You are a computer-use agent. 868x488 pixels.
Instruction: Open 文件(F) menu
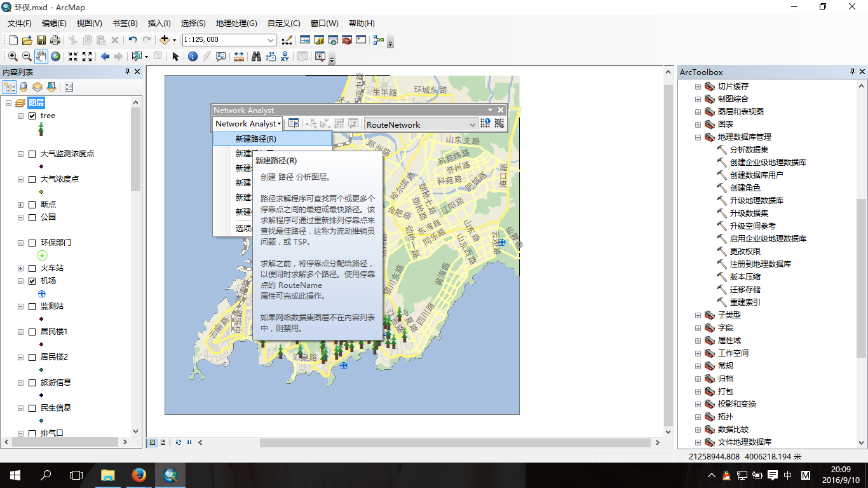click(x=20, y=23)
